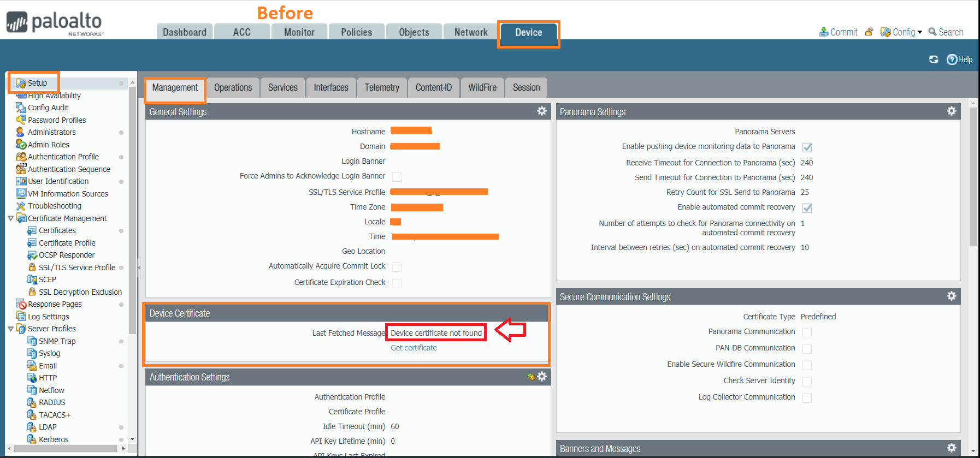Click main panel scroll up arrow
The height and width of the screenshot is (458, 980).
pos(973,103)
